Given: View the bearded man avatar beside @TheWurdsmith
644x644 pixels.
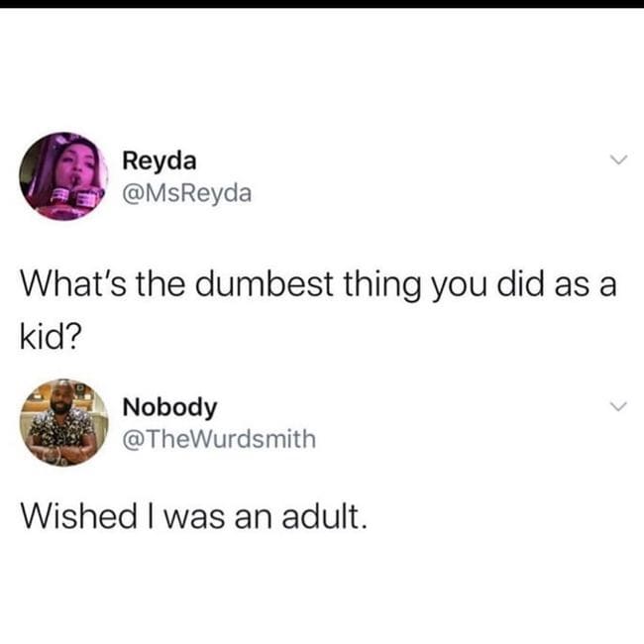Looking at the screenshot, I should coord(63,422).
